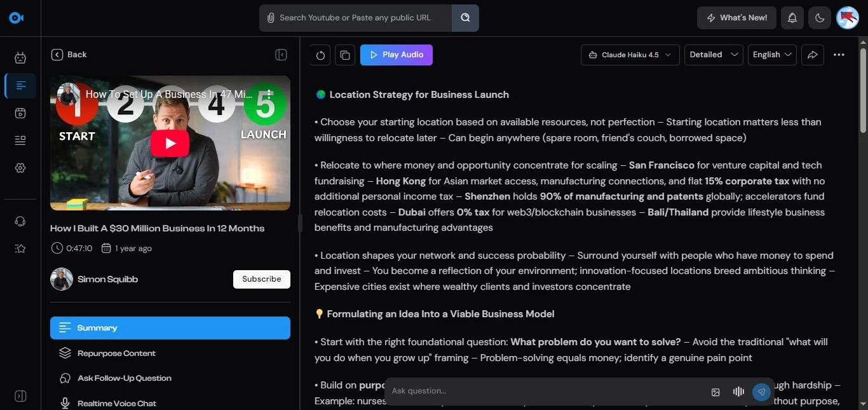Open the notifications bell icon
The image size is (868, 410).
(x=792, y=18)
